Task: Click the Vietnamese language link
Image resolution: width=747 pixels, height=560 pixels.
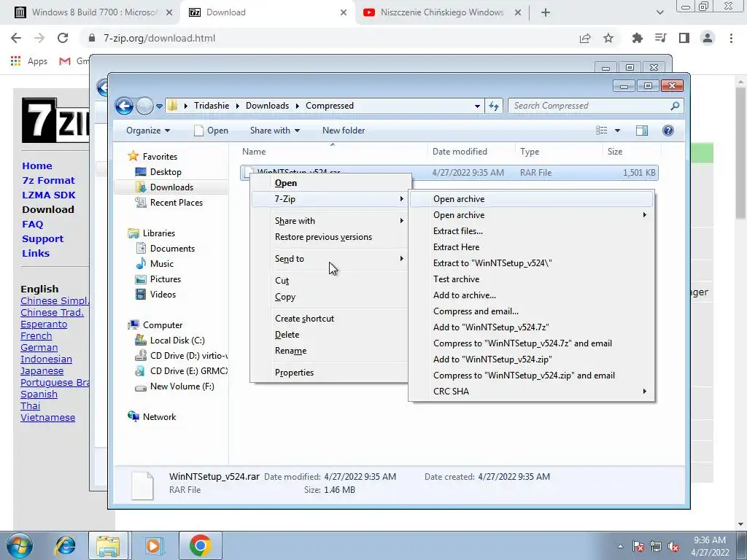Action: pyautogui.click(x=47, y=418)
